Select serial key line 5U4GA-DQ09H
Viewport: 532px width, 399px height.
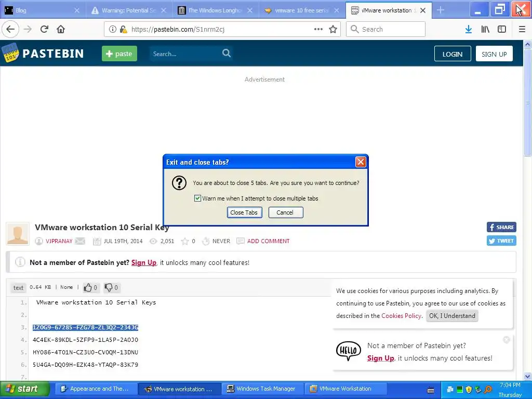[x=85, y=365]
